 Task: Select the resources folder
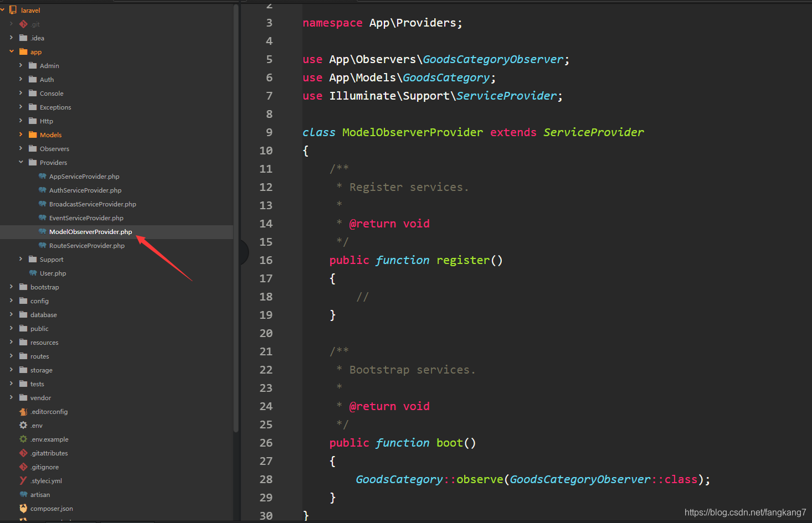[44, 343]
